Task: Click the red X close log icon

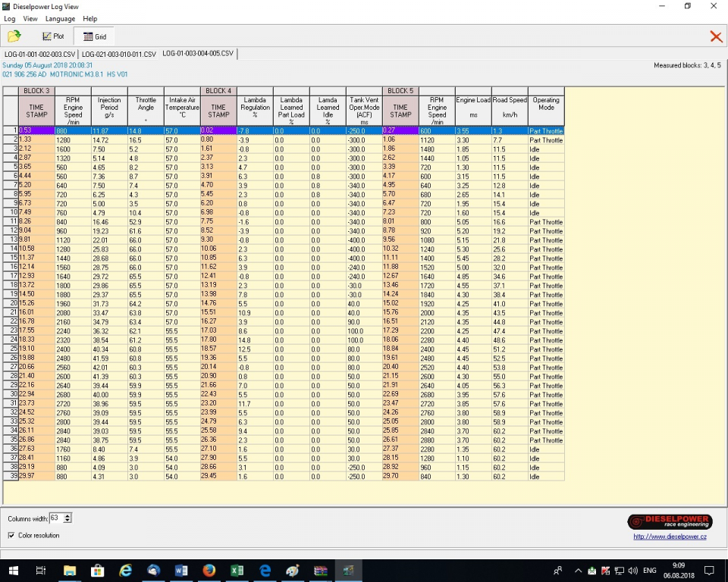Action: pos(715,36)
